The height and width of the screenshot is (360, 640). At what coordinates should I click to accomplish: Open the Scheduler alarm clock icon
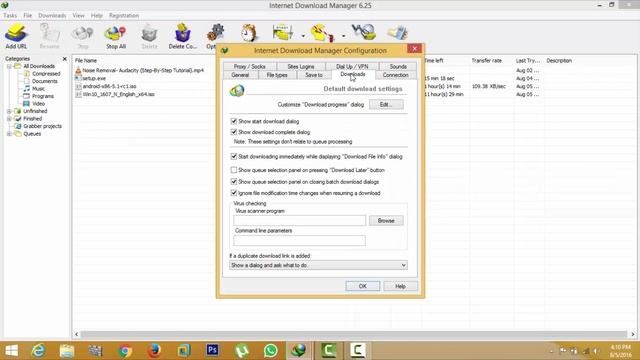point(249,33)
